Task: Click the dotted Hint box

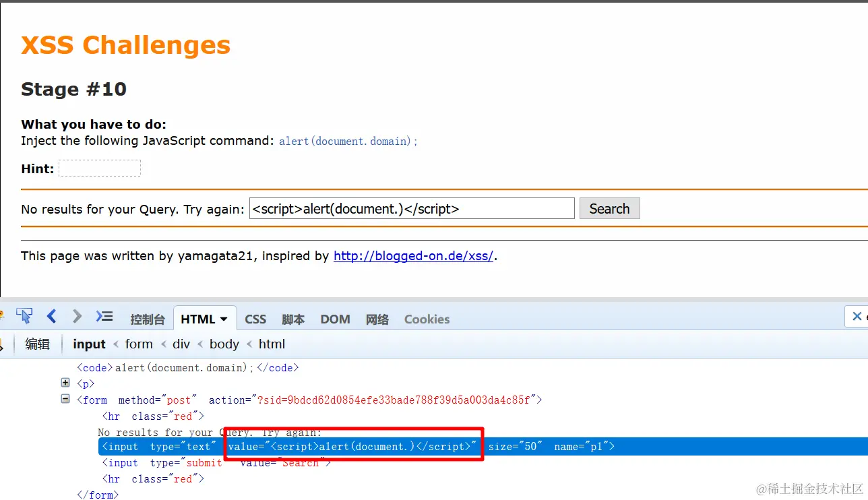Action: pos(100,168)
